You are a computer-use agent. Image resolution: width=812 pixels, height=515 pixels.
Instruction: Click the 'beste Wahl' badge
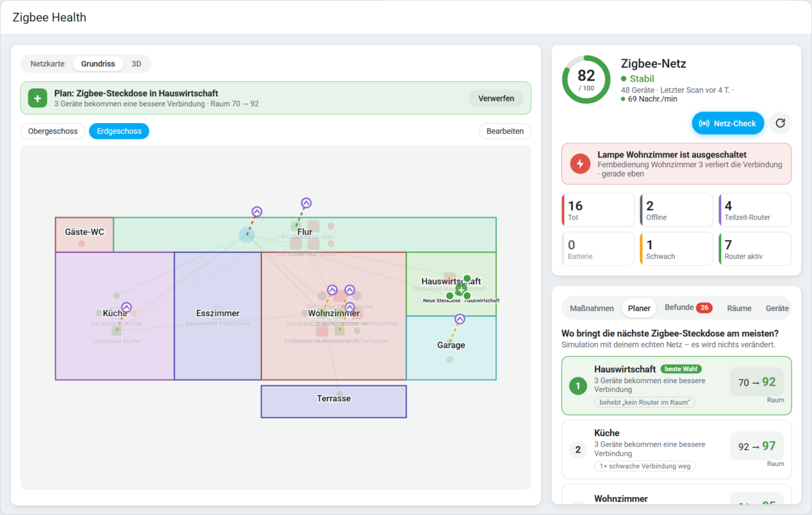click(x=681, y=369)
